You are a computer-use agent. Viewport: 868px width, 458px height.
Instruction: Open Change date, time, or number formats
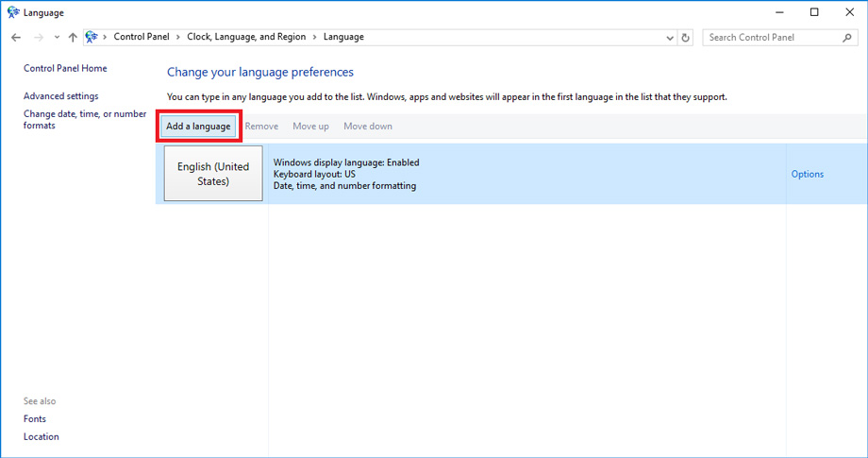[x=85, y=119]
